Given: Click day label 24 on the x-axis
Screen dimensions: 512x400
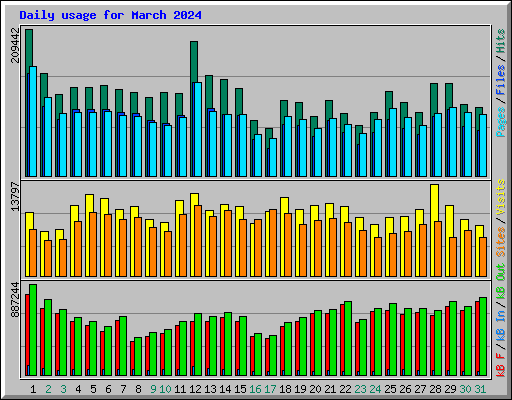Looking at the screenshot, I should click(375, 389).
